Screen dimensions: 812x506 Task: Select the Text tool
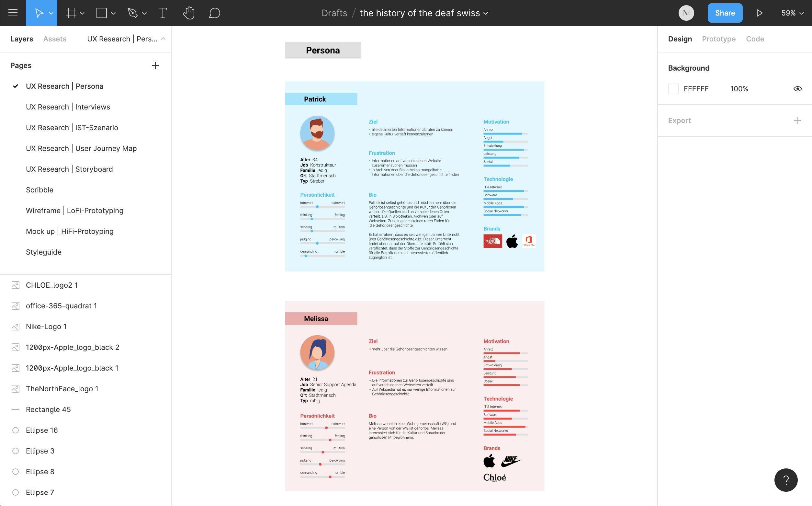[x=163, y=13]
